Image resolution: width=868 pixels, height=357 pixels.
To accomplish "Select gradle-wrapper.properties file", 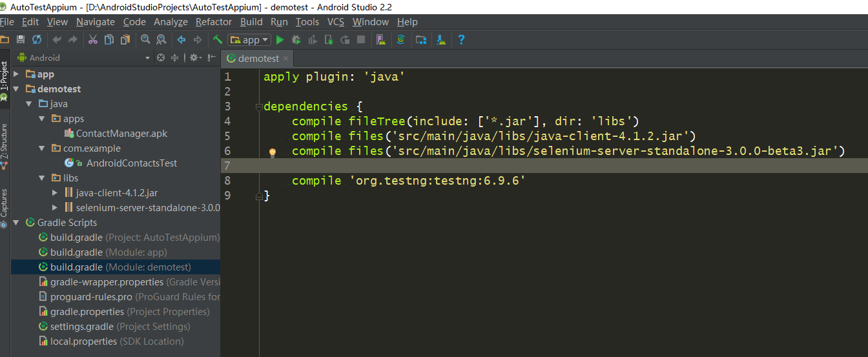I will click(x=129, y=282).
